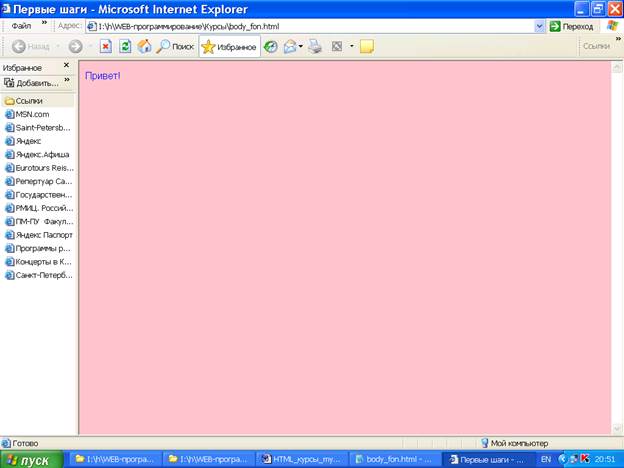624x468 pixels.
Task: Stop loading the page
Action: 105,47
